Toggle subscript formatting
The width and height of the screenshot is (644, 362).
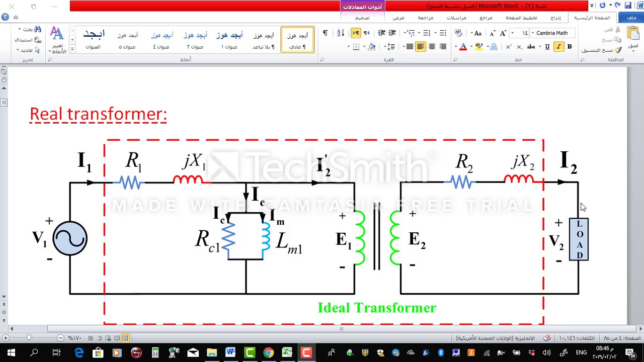click(x=520, y=47)
